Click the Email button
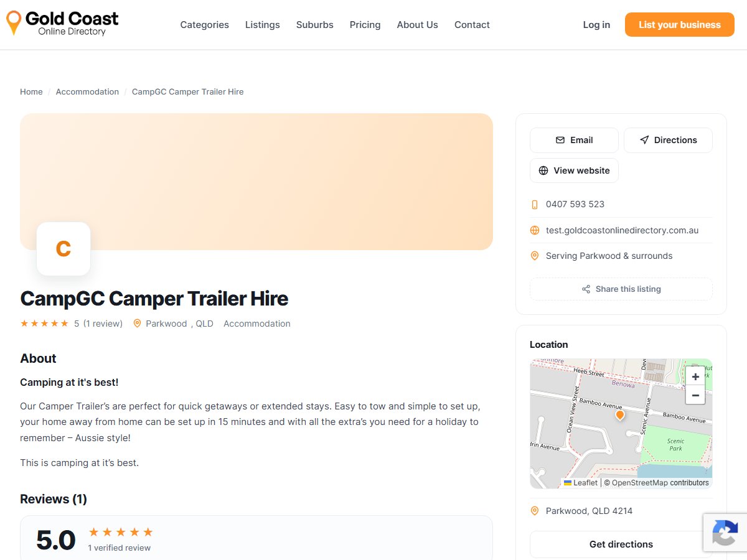This screenshot has width=747, height=560. click(574, 140)
